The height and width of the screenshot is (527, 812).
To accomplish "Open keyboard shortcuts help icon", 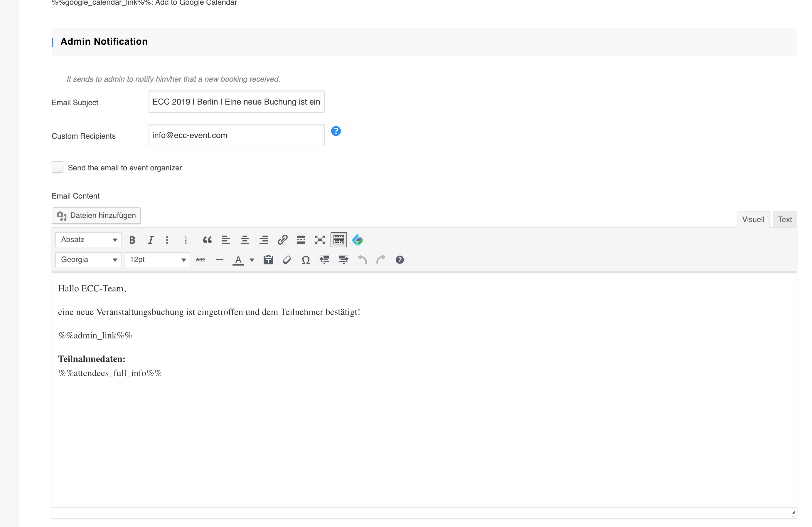I will point(400,260).
